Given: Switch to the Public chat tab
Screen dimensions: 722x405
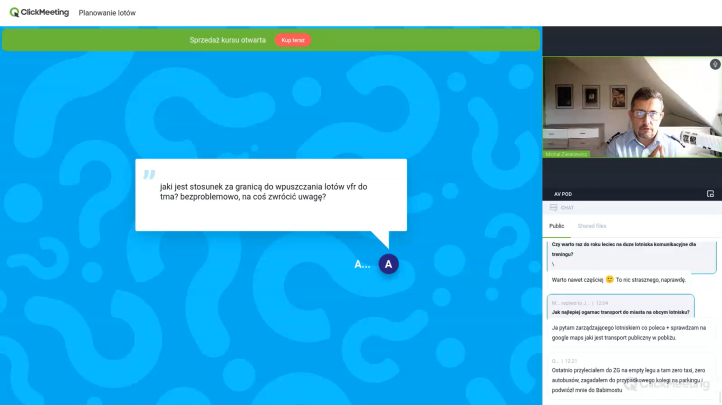Looking at the screenshot, I should point(556,226).
